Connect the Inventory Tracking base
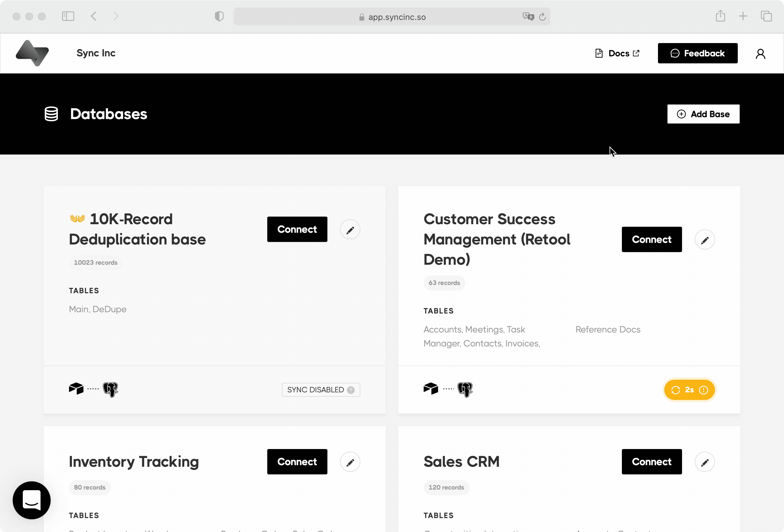 click(297, 461)
